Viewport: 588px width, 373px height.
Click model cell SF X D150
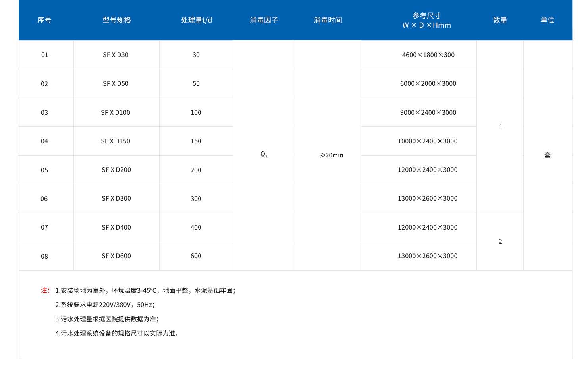pyautogui.click(x=116, y=141)
